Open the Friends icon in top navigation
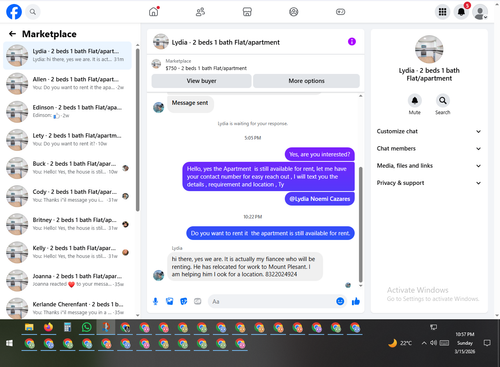 pyautogui.click(x=200, y=12)
